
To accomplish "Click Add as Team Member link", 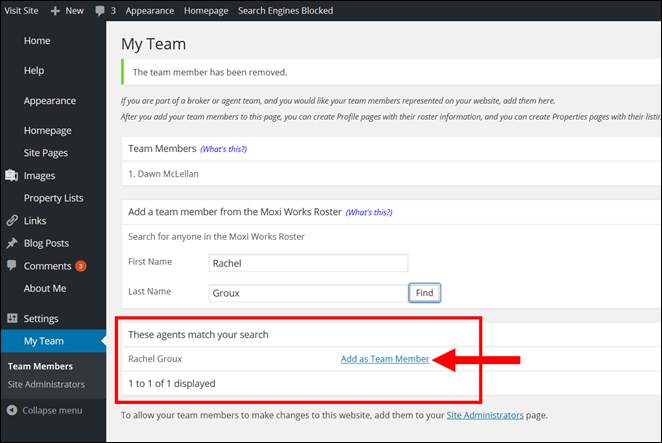I will click(385, 359).
